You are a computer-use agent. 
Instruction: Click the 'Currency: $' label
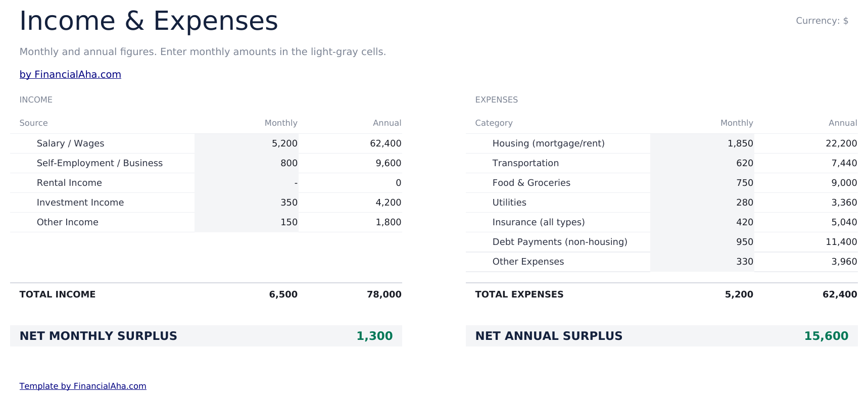point(822,21)
